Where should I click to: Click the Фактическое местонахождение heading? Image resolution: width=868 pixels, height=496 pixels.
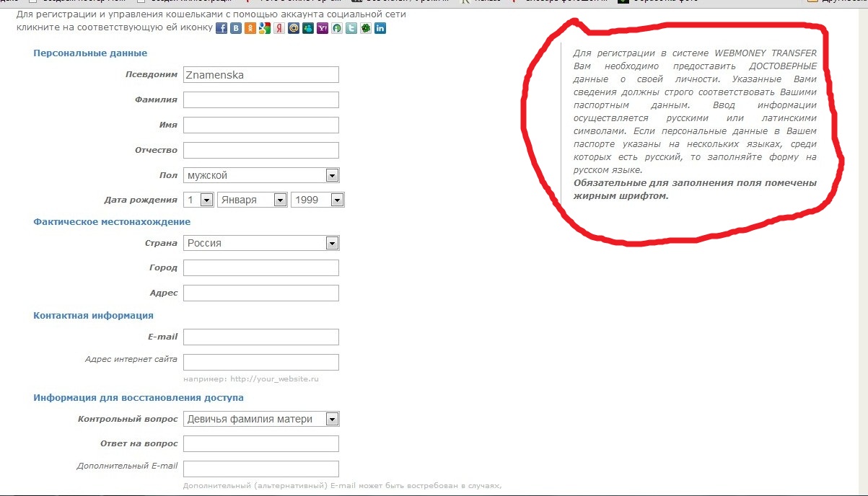112,222
